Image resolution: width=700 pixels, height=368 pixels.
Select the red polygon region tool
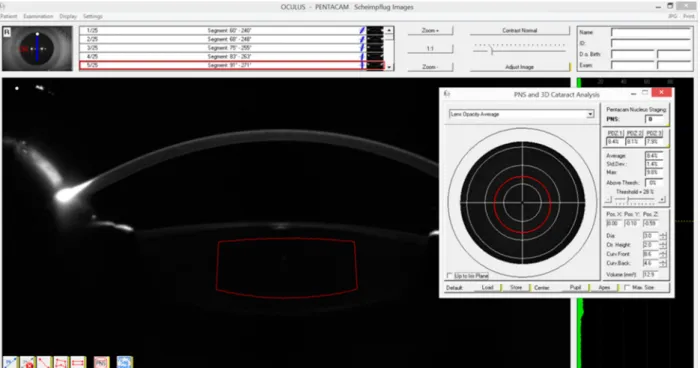pyautogui.click(x=61, y=362)
